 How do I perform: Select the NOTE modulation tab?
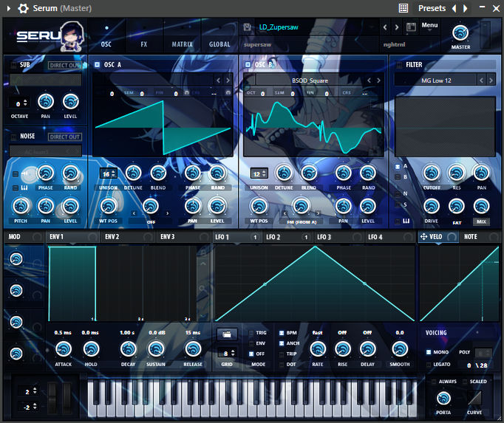tap(480, 237)
